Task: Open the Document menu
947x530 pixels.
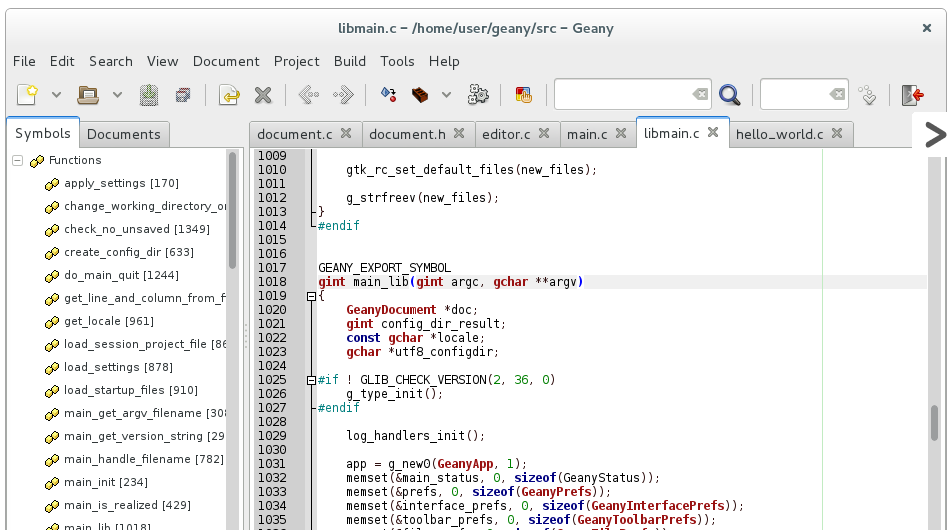Action: click(x=226, y=62)
